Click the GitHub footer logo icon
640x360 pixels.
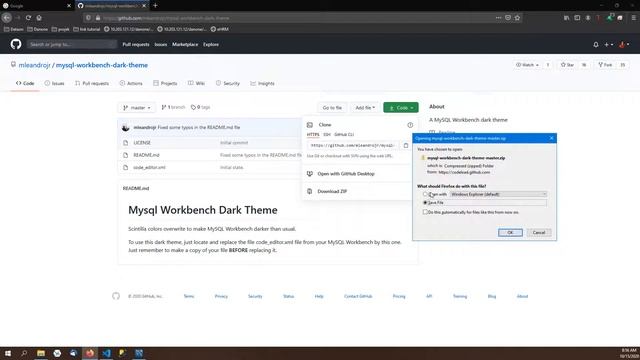coord(116,296)
